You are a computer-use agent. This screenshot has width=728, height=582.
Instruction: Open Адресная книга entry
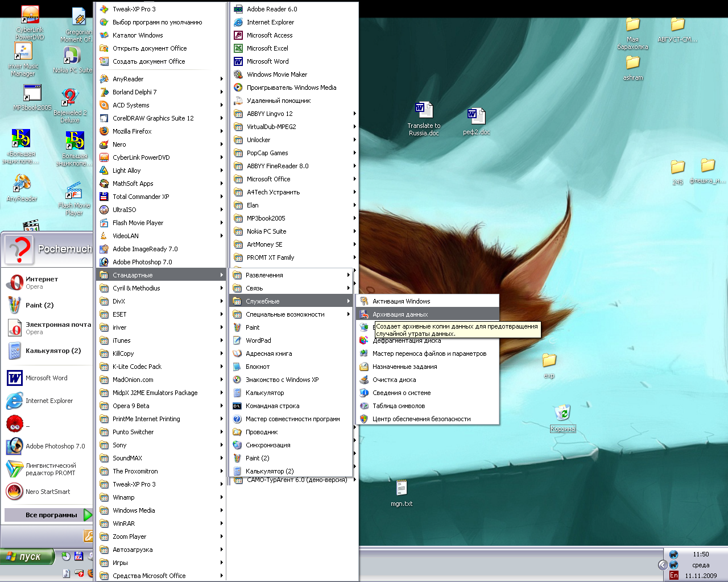[291, 354]
